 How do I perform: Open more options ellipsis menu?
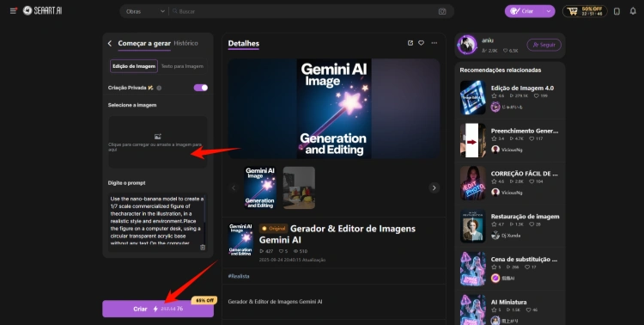[434, 43]
